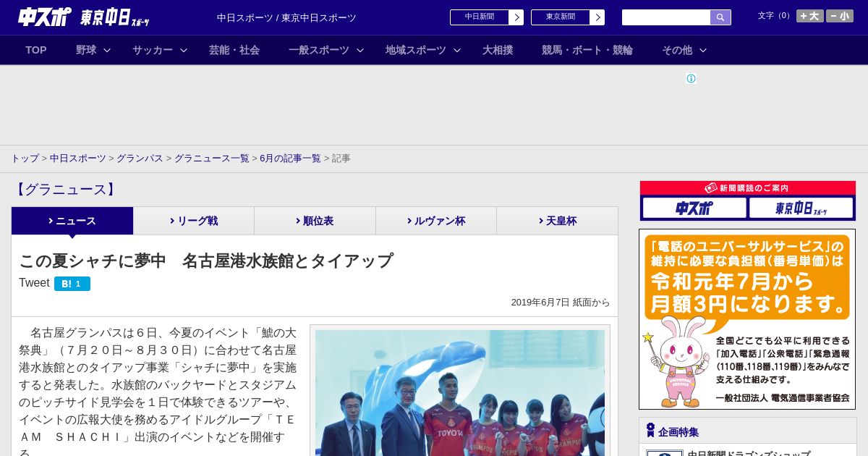Click 中スポ subscription banner button
Image resolution: width=868 pixels, height=456 pixels.
[x=694, y=208]
